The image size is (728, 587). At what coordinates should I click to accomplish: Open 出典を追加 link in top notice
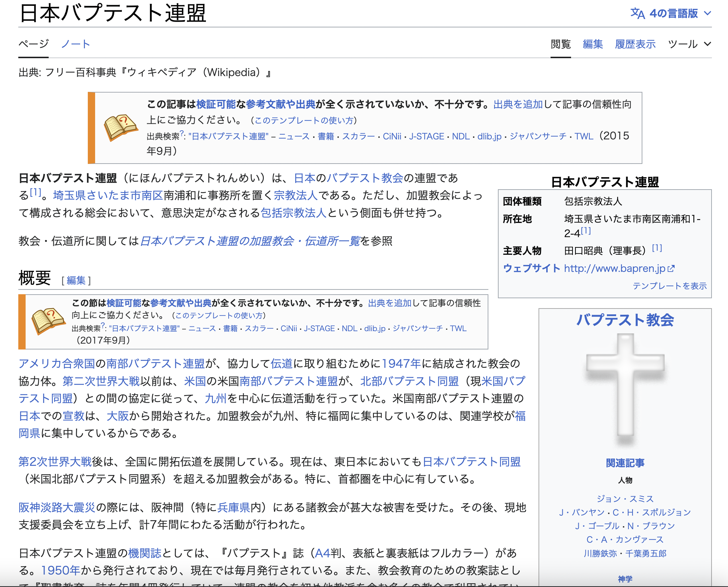pos(518,105)
